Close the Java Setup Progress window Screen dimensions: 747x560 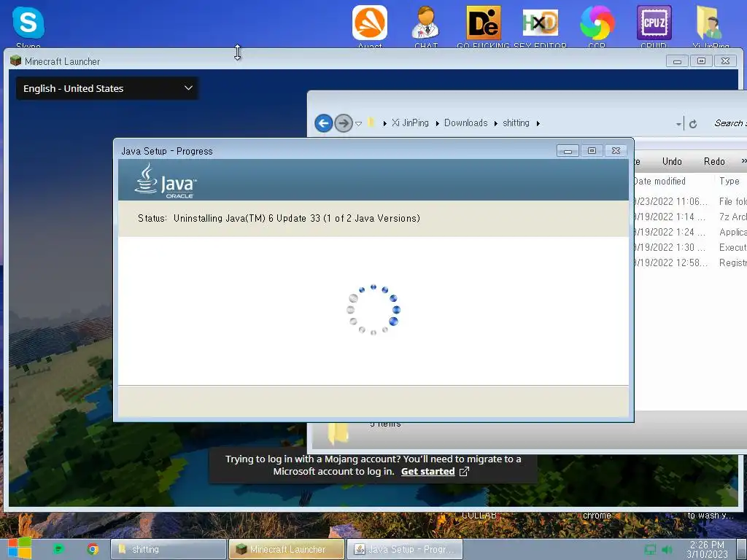[x=616, y=150]
